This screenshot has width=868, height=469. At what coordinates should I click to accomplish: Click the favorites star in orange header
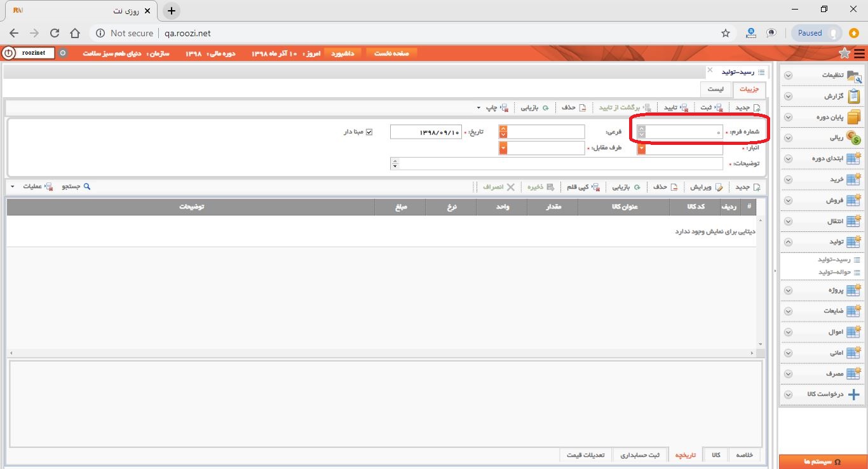[x=844, y=53]
